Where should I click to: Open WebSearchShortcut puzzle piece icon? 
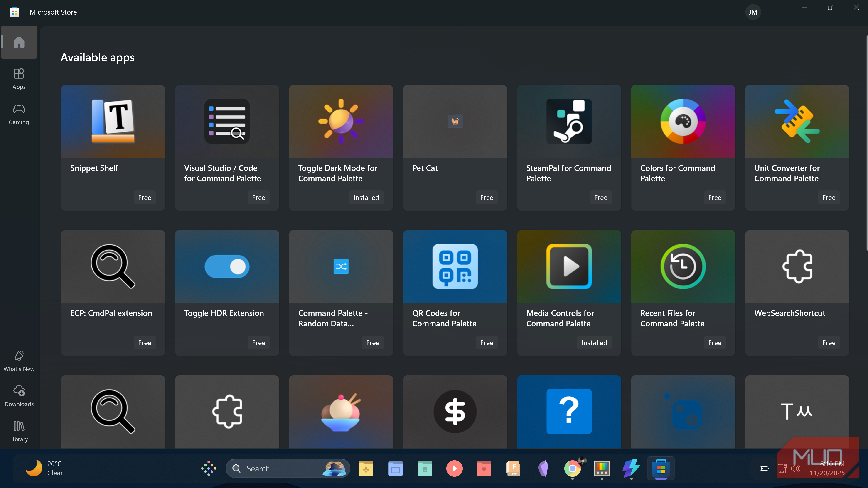pos(797,266)
